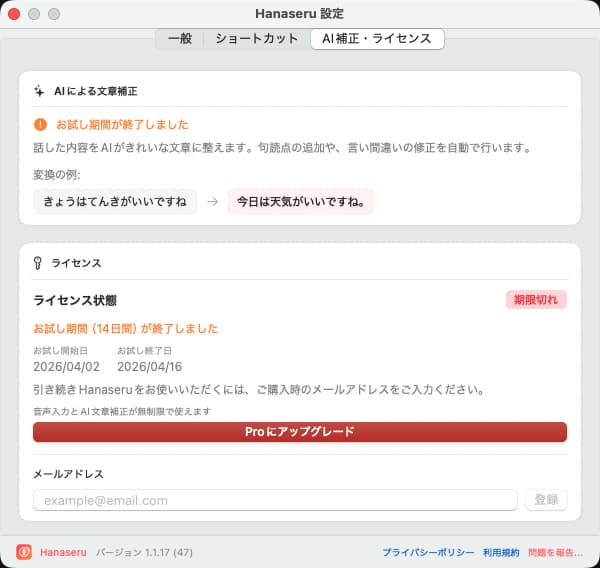The height and width of the screenshot is (568, 600).
Task: Click the お試し期間が終了しました warning text
Action: 122,124
